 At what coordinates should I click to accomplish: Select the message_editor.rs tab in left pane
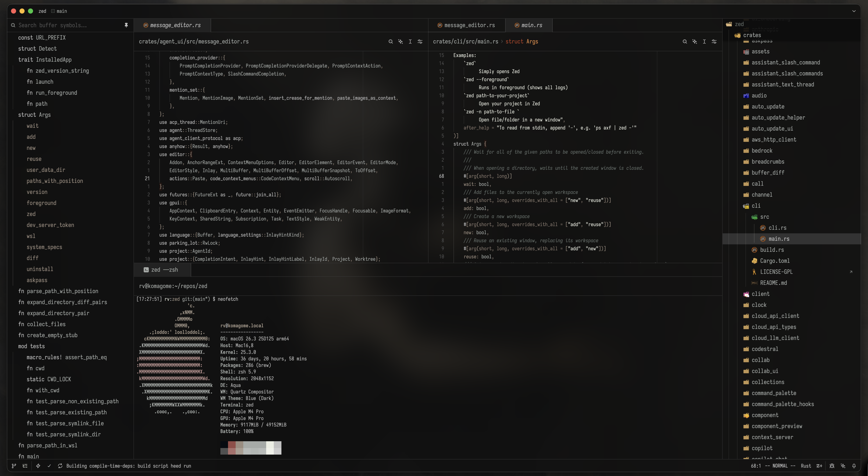coord(172,25)
